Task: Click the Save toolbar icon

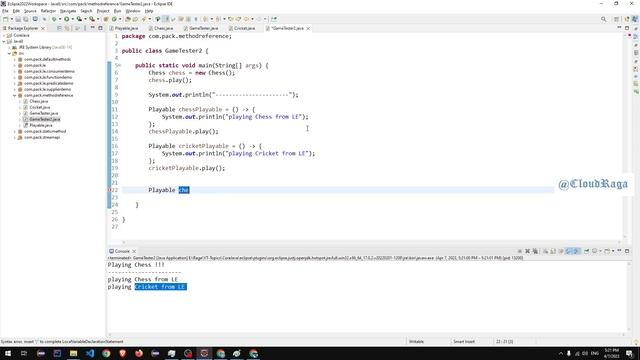Action: [18, 19]
